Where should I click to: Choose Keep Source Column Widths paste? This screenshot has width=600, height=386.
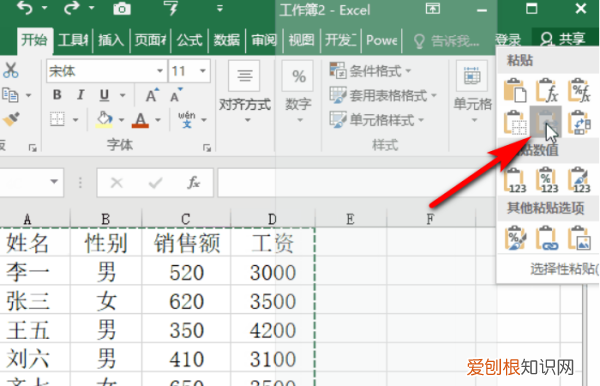coord(546,122)
